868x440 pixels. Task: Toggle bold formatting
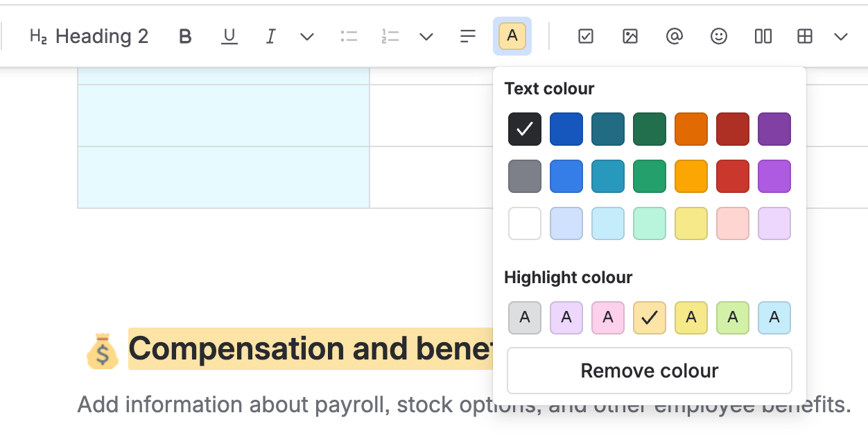coord(184,36)
